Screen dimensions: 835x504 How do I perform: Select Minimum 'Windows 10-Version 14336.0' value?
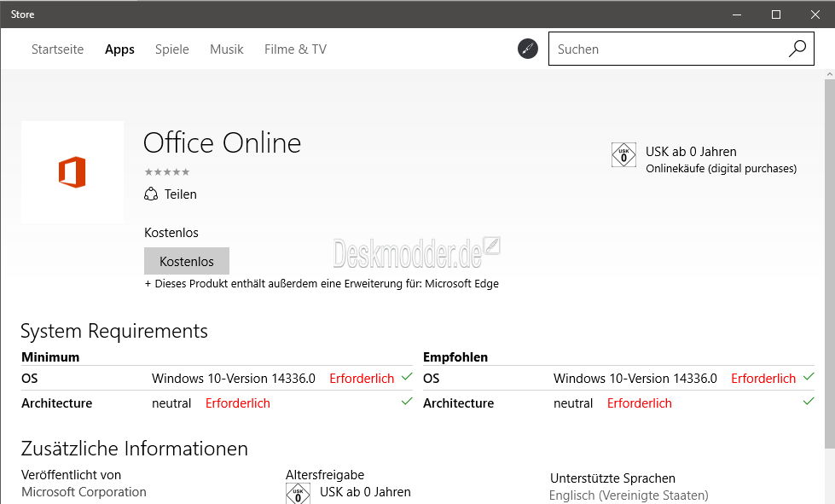[233, 379]
